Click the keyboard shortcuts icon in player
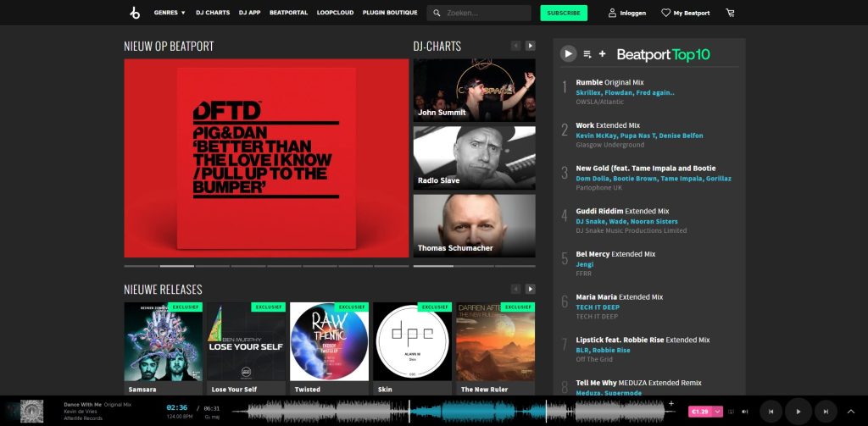This screenshot has height=426, width=868. 732,412
